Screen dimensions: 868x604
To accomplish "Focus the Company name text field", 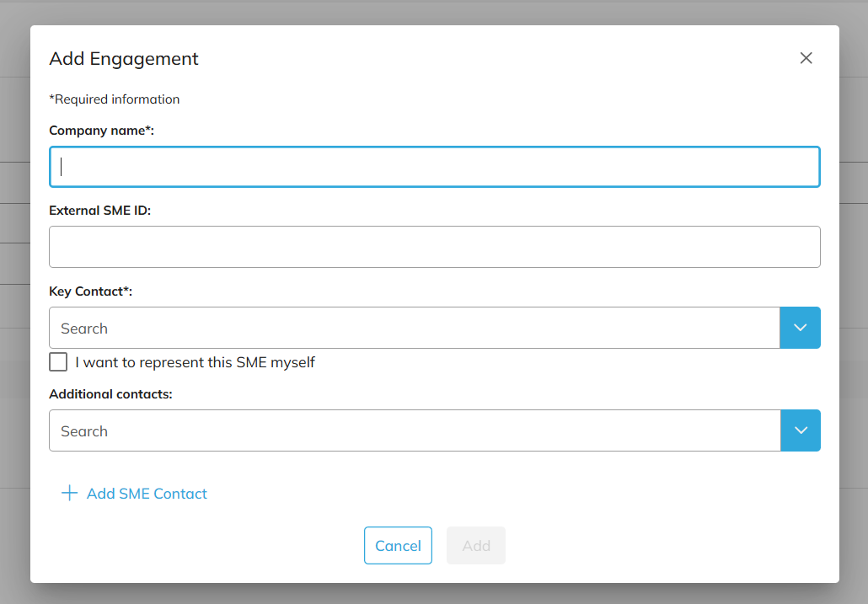I will click(434, 167).
